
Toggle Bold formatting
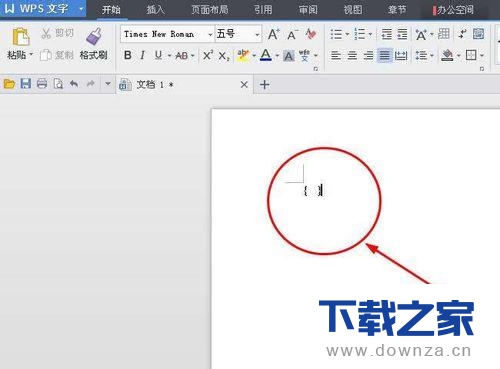point(127,55)
